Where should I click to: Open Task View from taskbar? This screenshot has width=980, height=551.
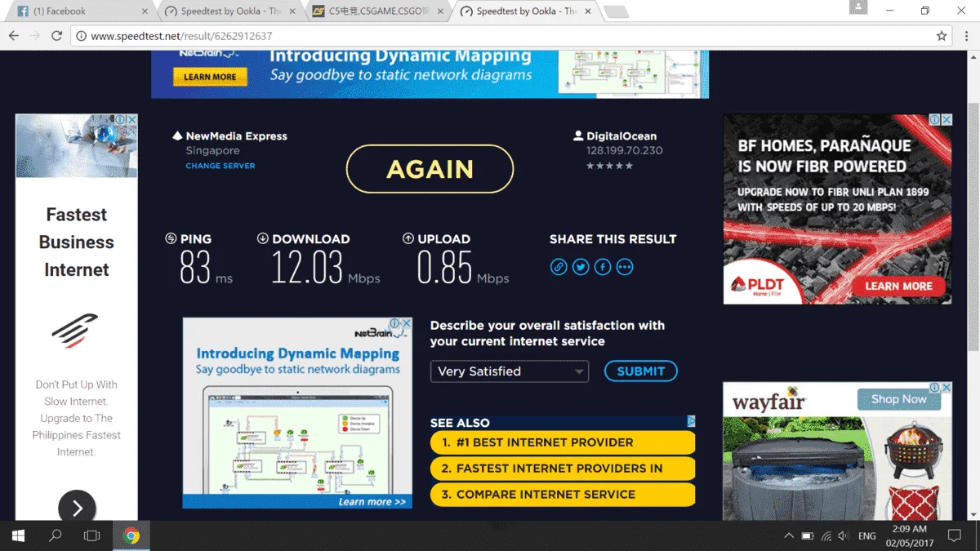coord(91,536)
